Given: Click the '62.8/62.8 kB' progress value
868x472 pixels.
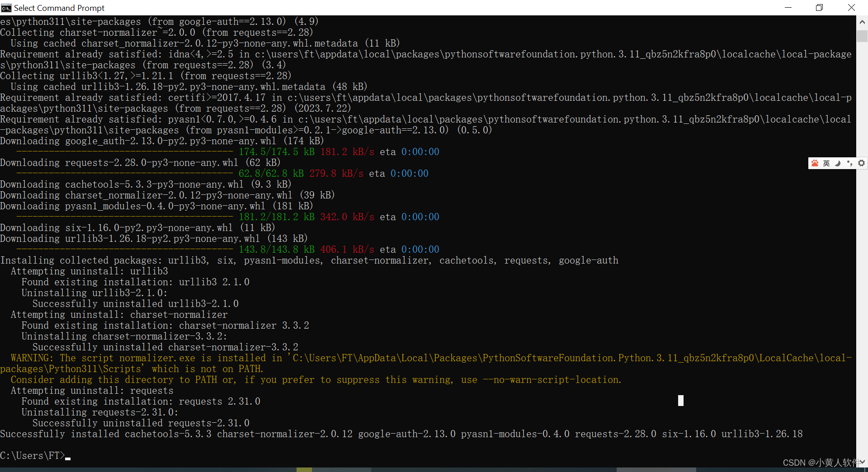Looking at the screenshot, I should [x=271, y=174].
